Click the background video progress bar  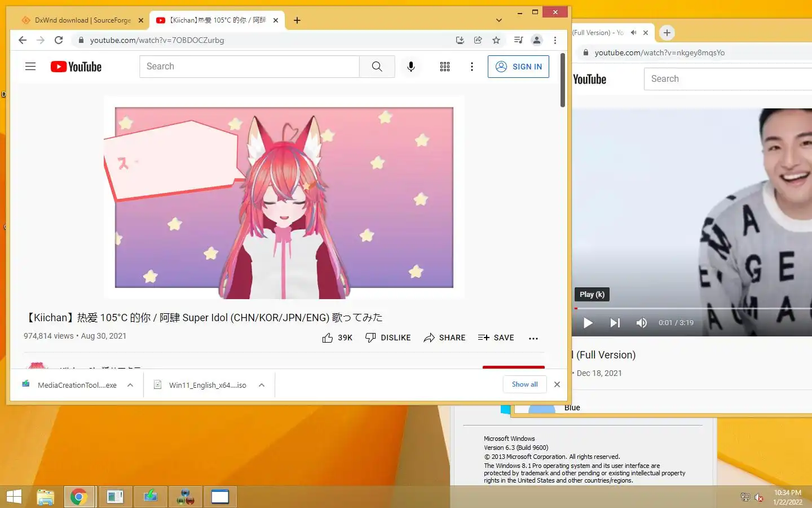pos(693,308)
